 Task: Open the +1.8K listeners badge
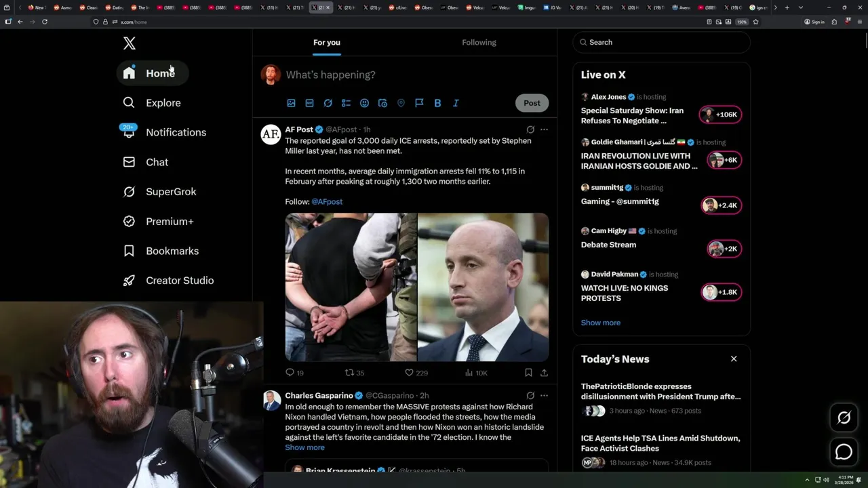click(x=721, y=292)
